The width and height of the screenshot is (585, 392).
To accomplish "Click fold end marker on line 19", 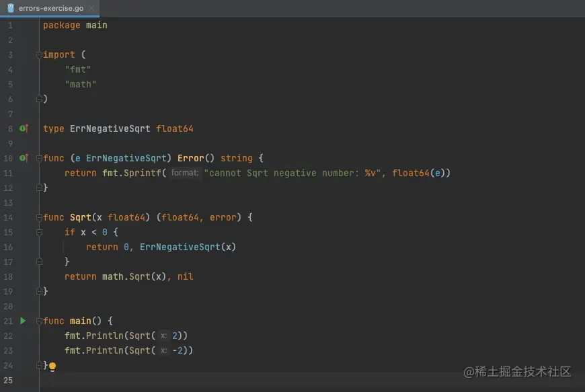I will click(x=39, y=291).
